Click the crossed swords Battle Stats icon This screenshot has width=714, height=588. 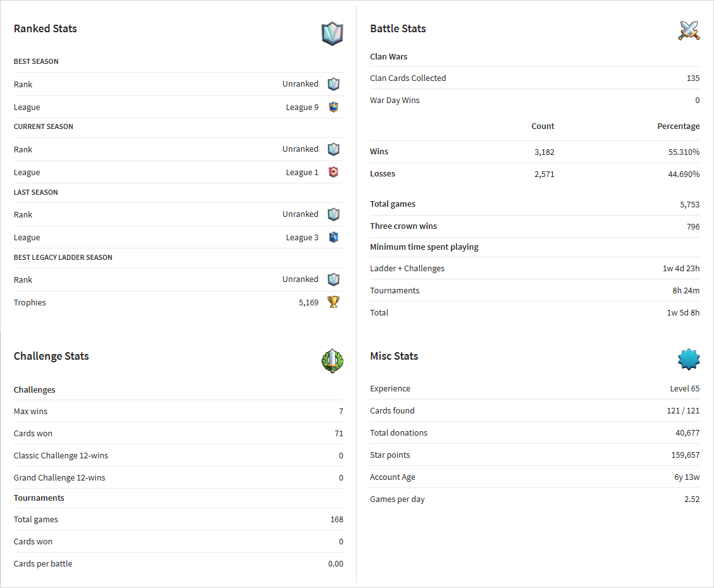tap(689, 30)
